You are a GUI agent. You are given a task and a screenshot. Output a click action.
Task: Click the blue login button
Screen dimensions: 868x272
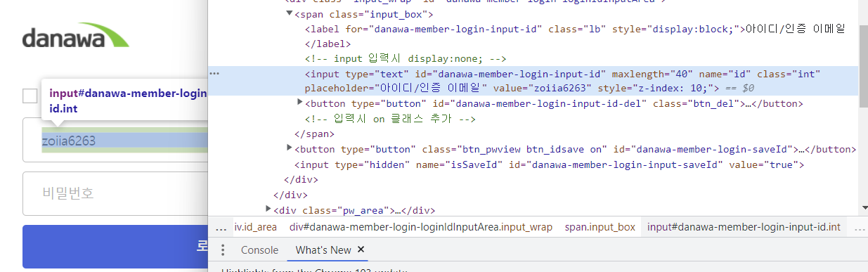[116, 247]
